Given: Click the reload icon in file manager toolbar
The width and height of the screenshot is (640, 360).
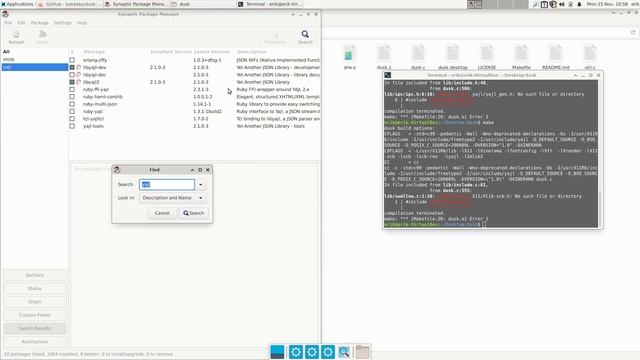Looking at the screenshot, I should click(x=633, y=32).
